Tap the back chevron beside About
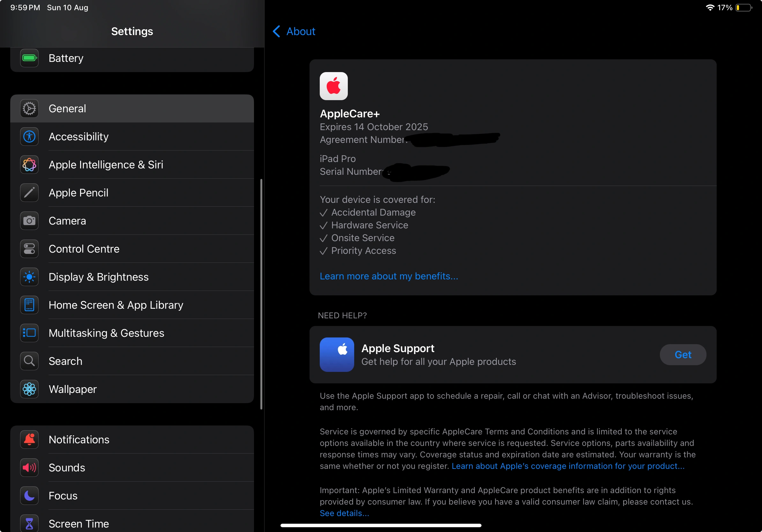The height and width of the screenshot is (532, 762). pos(276,32)
